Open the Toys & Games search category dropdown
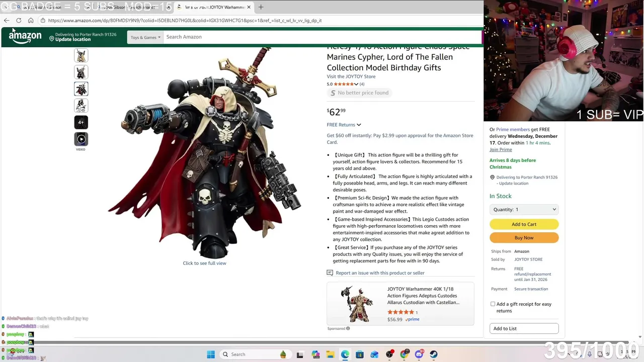 [x=145, y=37]
